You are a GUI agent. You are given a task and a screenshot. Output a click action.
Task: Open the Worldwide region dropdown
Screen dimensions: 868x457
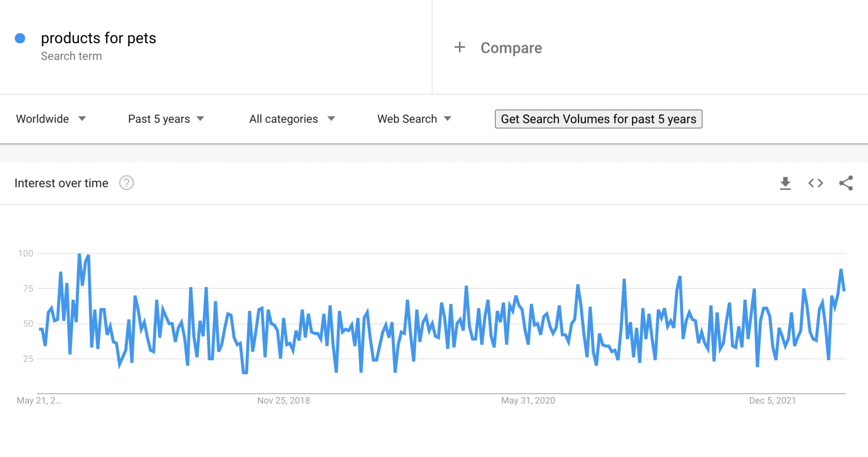[x=51, y=119]
